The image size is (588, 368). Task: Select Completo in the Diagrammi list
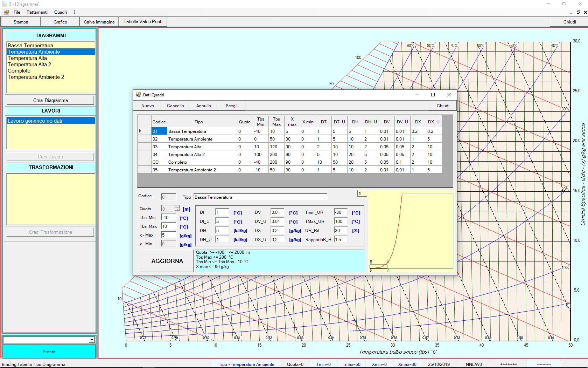pyautogui.click(x=51, y=71)
